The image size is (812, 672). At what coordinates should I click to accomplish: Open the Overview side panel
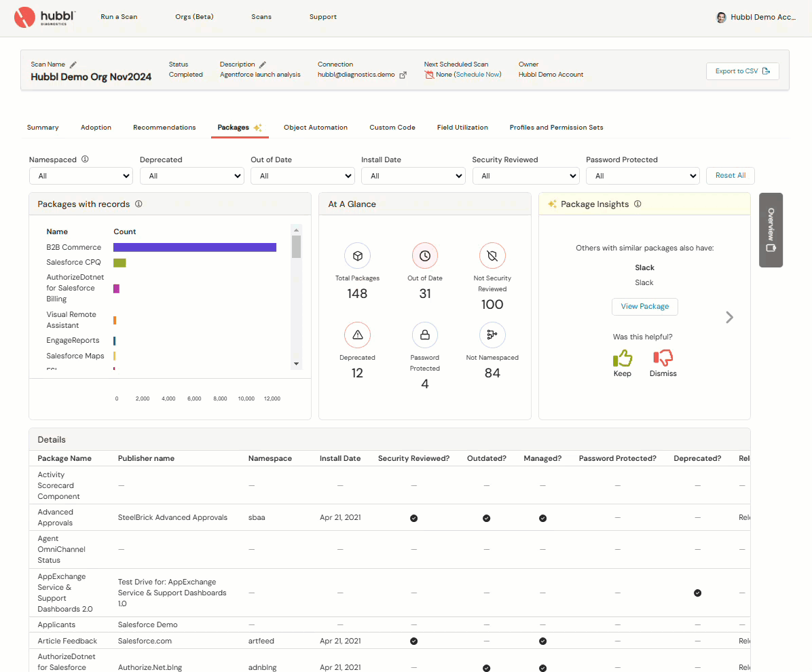[x=771, y=230]
